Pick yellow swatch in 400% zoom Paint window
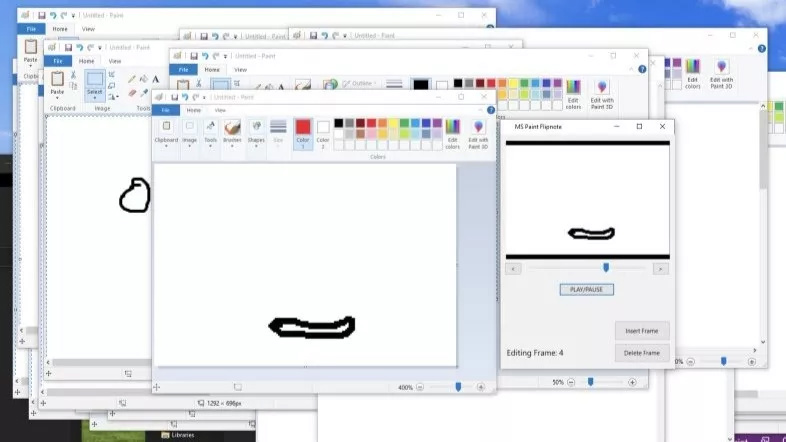 [394, 123]
